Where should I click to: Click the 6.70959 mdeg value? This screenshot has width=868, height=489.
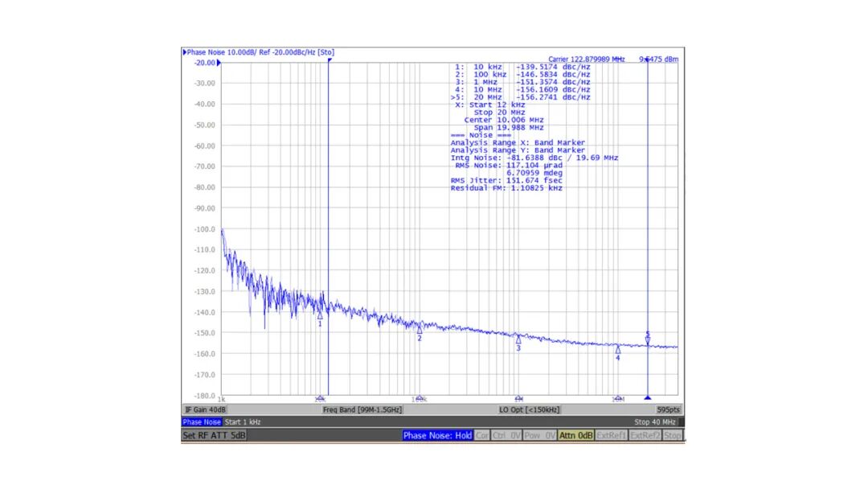534,174
